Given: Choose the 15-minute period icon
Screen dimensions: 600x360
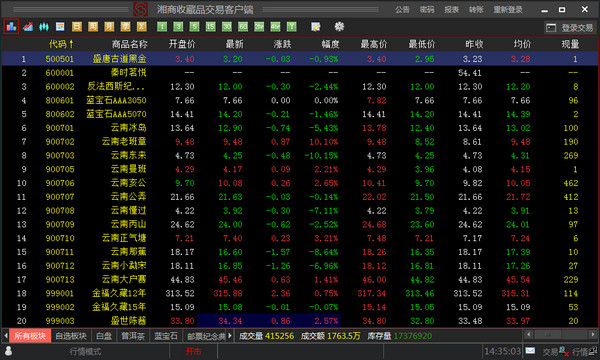Looking at the screenshot, I should (210, 26).
